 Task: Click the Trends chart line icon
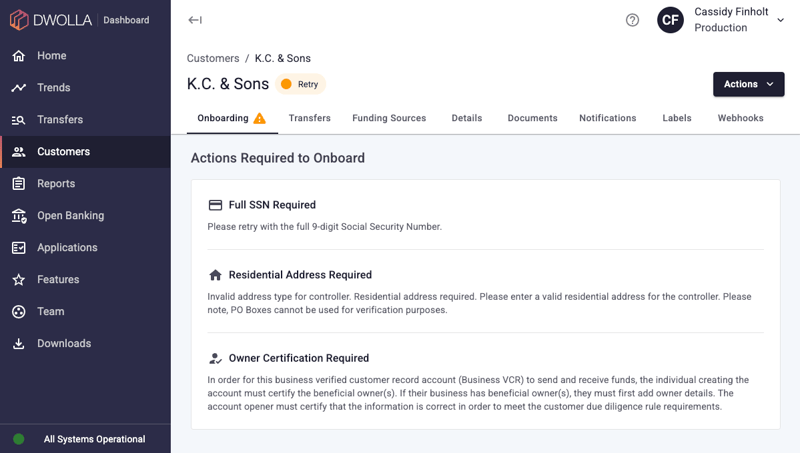tap(19, 88)
